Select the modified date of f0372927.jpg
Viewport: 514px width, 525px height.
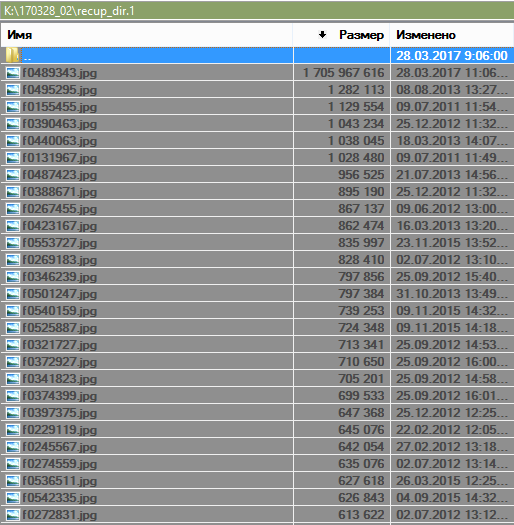452,362
